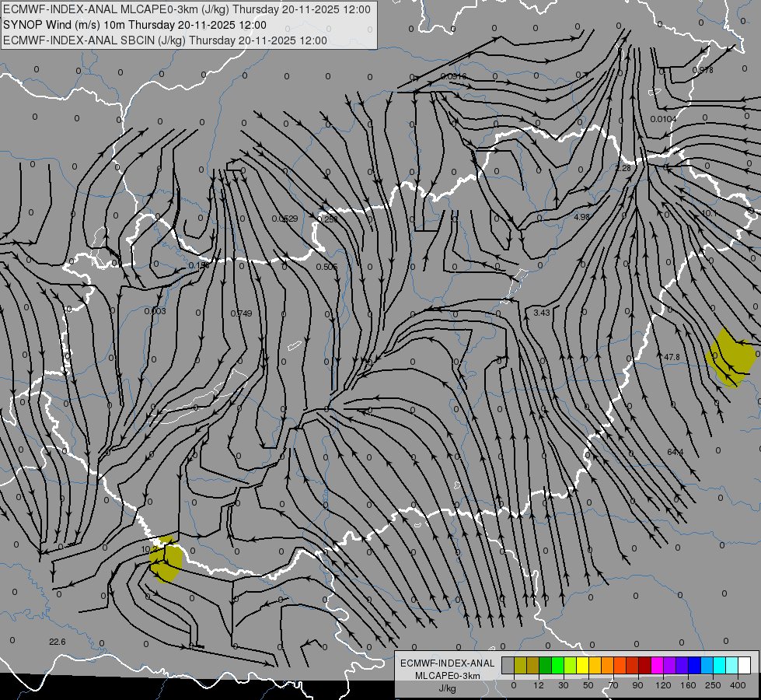Click the map value '3.43'

(x=542, y=313)
